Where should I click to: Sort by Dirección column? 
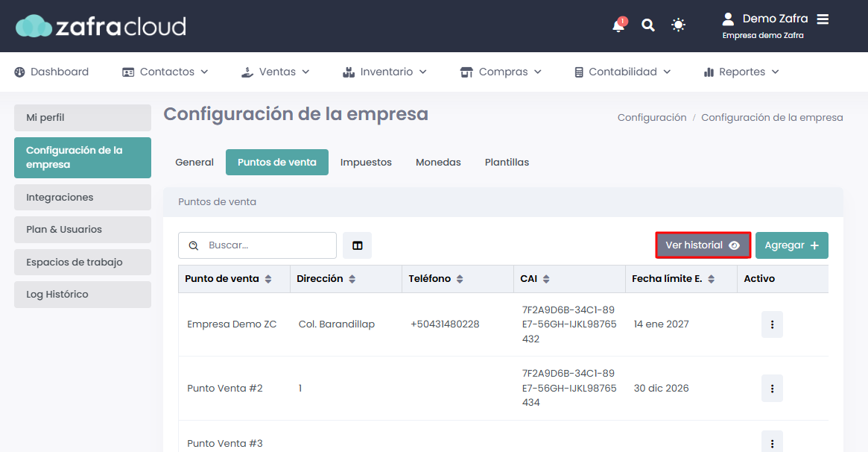pyautogui.click(x=352, y=279)
